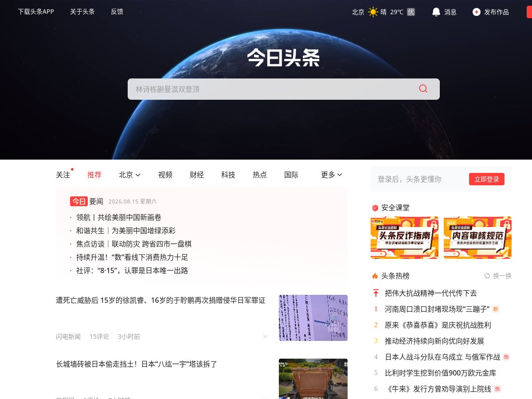
Task: Expand the 更多 channels dropdown
Action: [x=332, y=175]
